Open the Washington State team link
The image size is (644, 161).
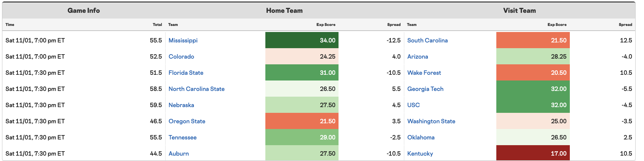tap(431, 121)
